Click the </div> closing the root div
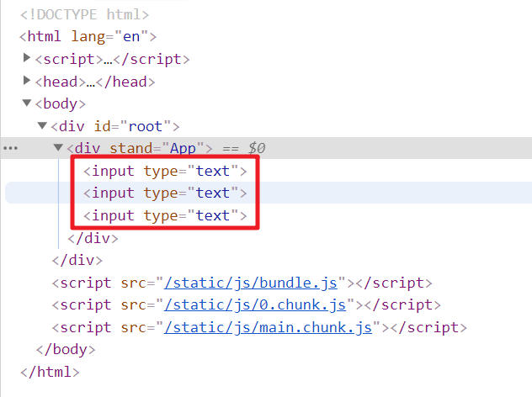This screenshot has height=397, width=532. (x=77, y=261)
